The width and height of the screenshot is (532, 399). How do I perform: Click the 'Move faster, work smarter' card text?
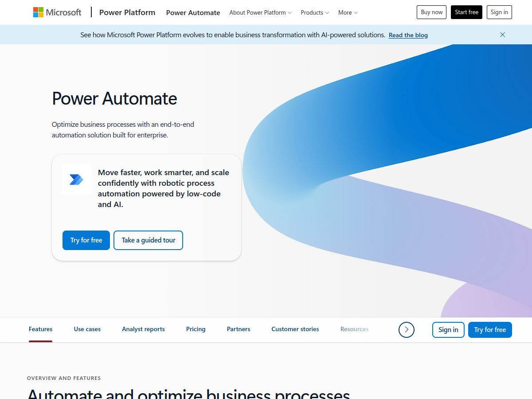tap(164, 188)
